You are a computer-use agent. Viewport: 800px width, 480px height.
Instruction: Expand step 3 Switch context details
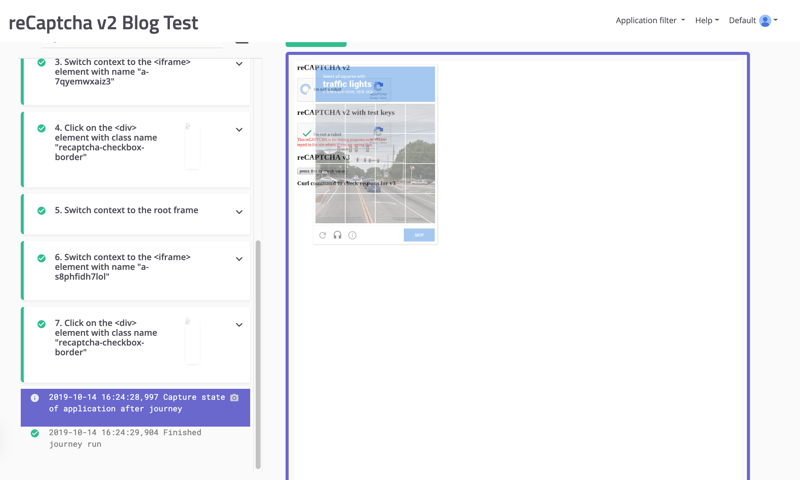pyautogui.click(x=239, y=64)
